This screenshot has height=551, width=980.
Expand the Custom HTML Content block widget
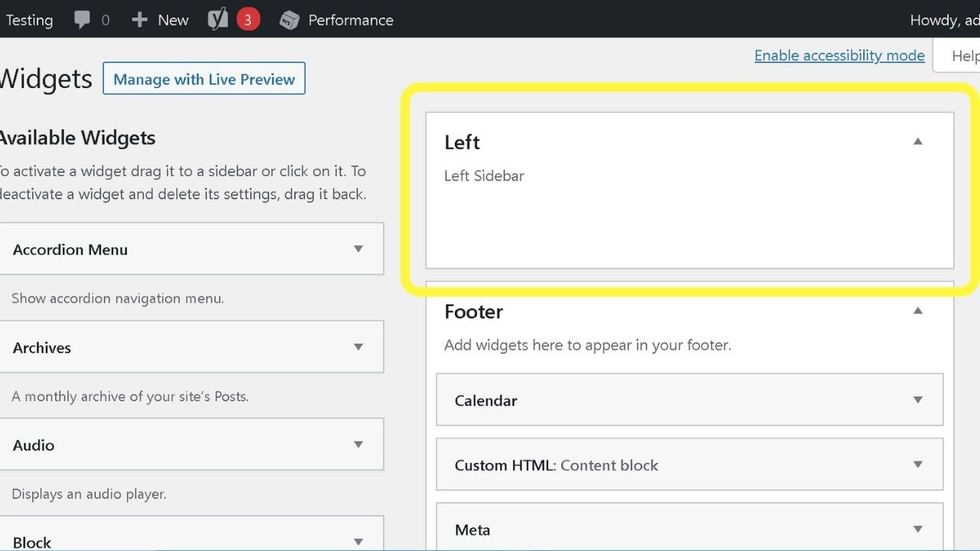point(918,465)
